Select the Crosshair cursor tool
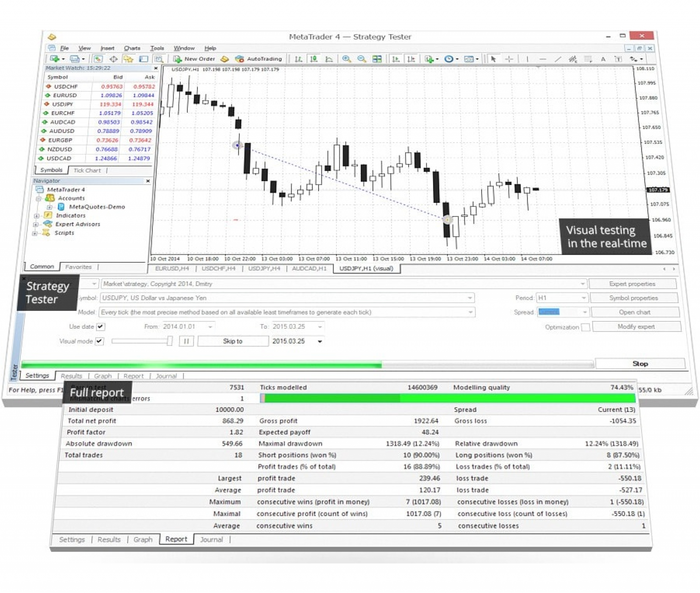This screenshot has width=700, height=593. pyautogui.click(x=508, y=59)
